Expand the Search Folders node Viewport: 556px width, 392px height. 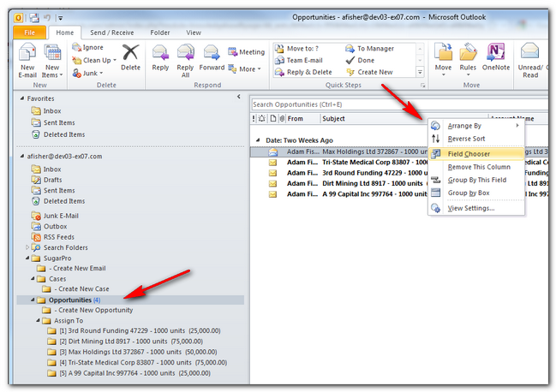[27, 247]
